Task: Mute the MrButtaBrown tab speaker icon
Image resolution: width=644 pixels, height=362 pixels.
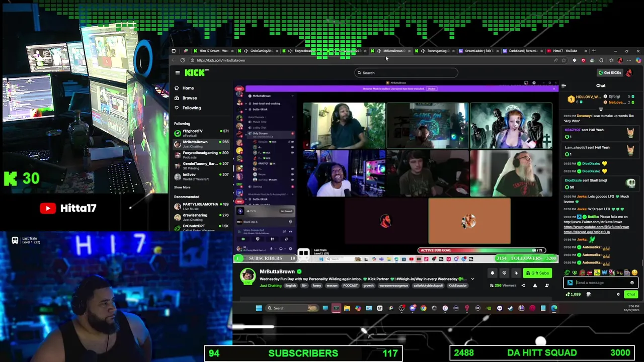Action: (x=379, y=51)
